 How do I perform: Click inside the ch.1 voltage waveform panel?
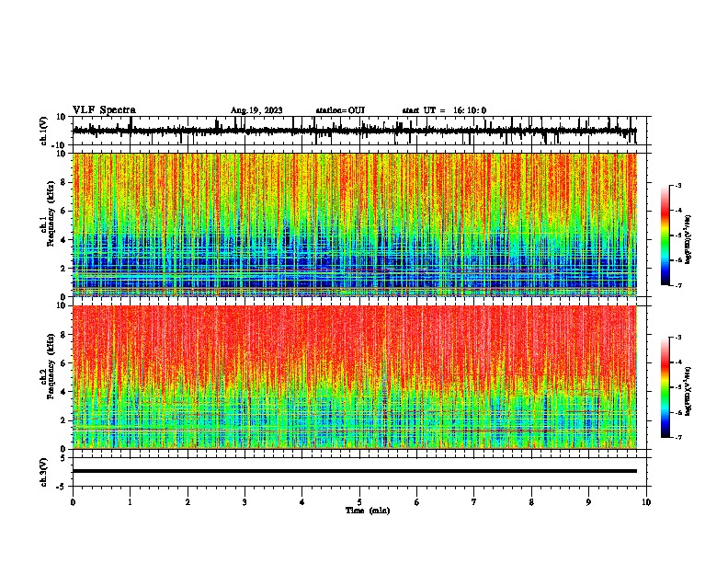point(359,131)
